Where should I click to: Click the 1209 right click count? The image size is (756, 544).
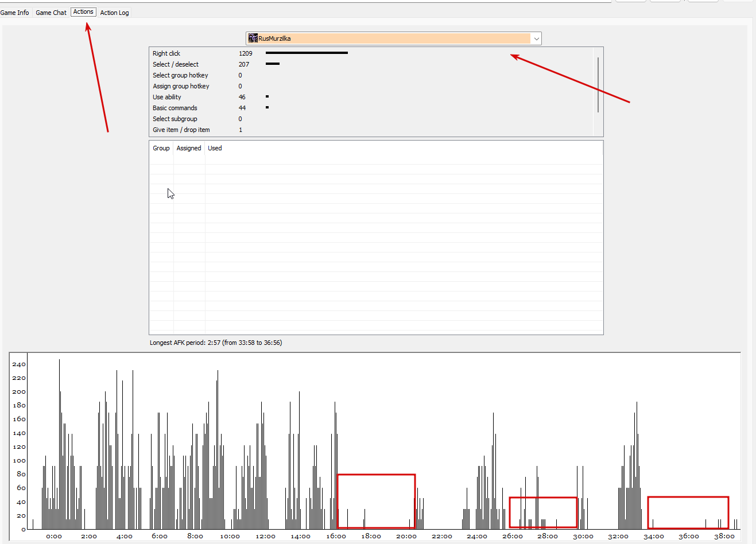click(x=246, y=53)
